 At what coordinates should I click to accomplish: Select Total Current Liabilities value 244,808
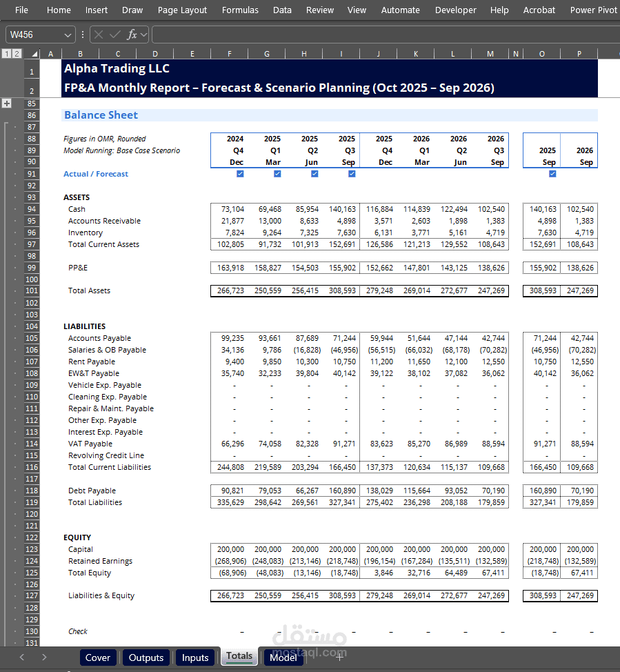(x=230, y=467)
